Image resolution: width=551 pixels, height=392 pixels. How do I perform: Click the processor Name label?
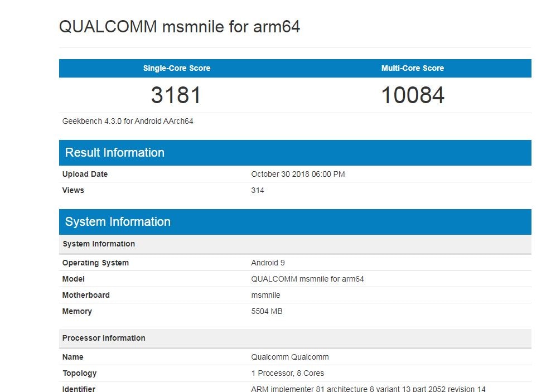tap(72, 357)
